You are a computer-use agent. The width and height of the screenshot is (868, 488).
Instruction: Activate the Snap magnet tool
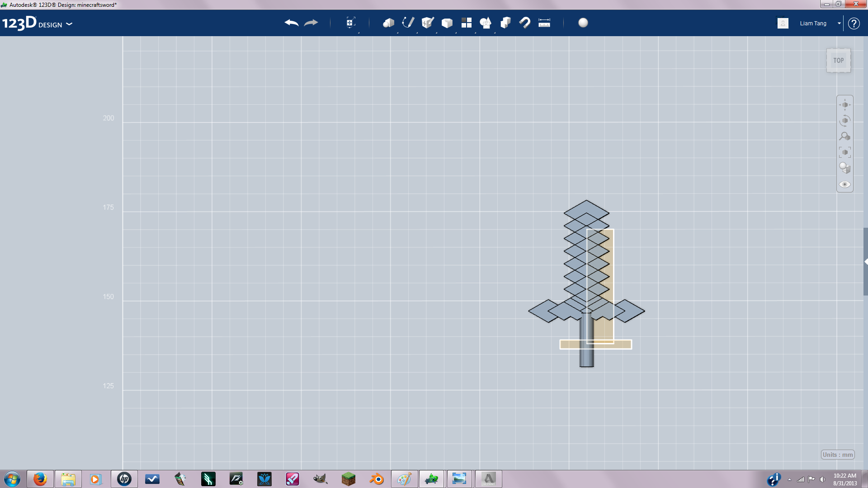(525, 23)
